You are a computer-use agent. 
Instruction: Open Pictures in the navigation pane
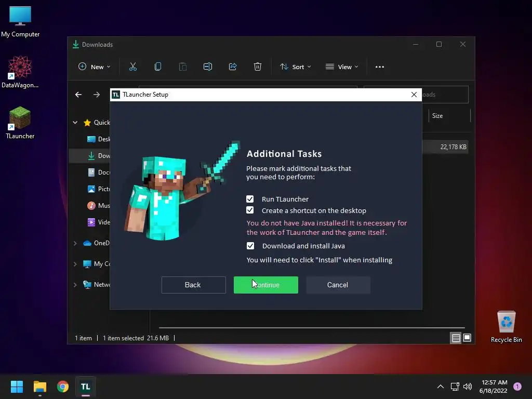[99, 189]
